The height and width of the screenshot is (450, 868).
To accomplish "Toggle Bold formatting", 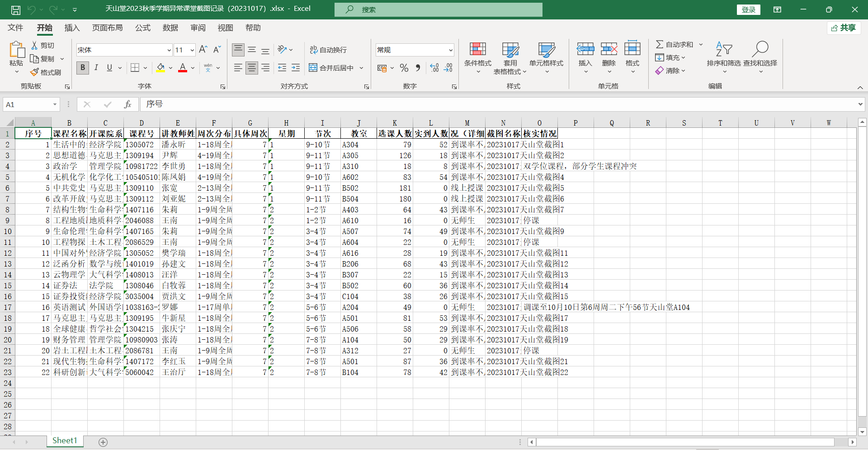I will pos(82,68).
